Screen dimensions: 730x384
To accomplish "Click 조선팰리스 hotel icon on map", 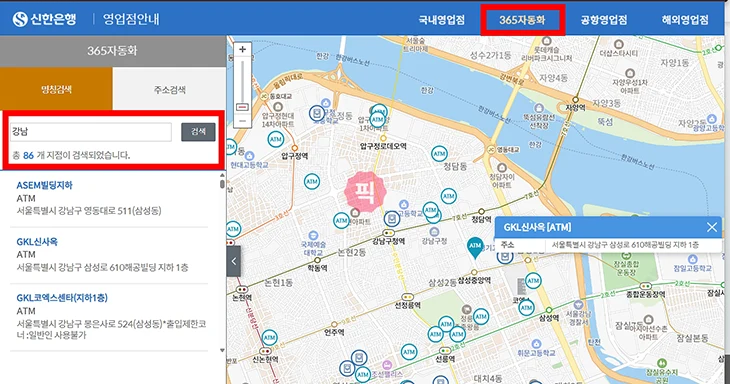I will pos(387,365).
